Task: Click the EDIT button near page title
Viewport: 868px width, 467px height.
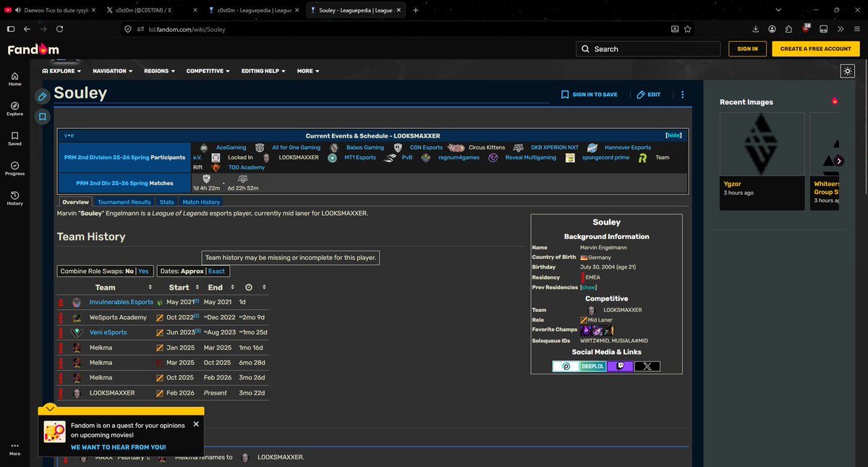Action: click(x=648, y=94)
